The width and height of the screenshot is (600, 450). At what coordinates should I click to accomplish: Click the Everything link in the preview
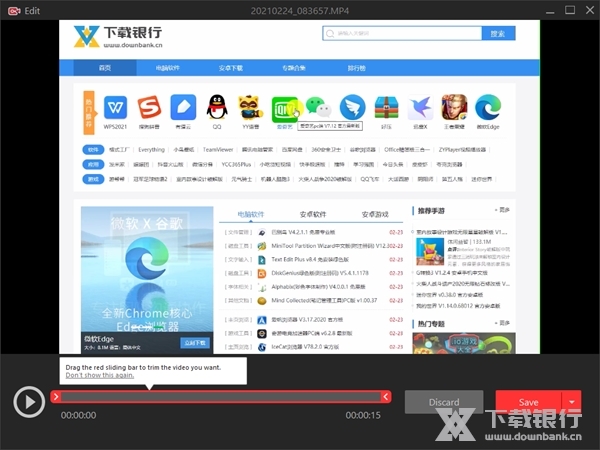coord(152,150)
